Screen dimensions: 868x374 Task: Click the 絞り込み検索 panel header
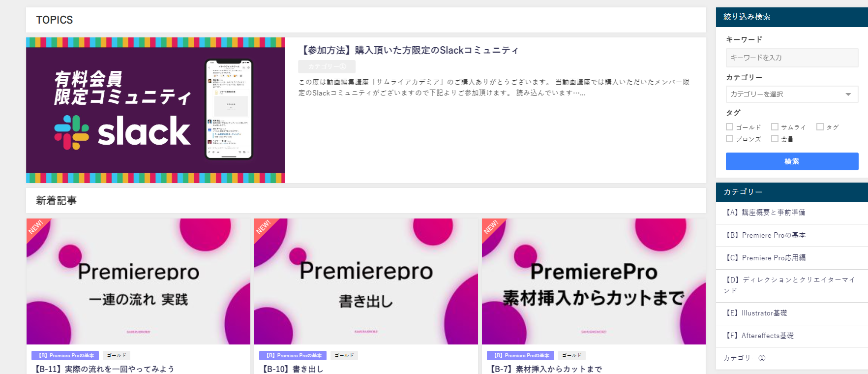pyautogui.click(x=792, y=17)
